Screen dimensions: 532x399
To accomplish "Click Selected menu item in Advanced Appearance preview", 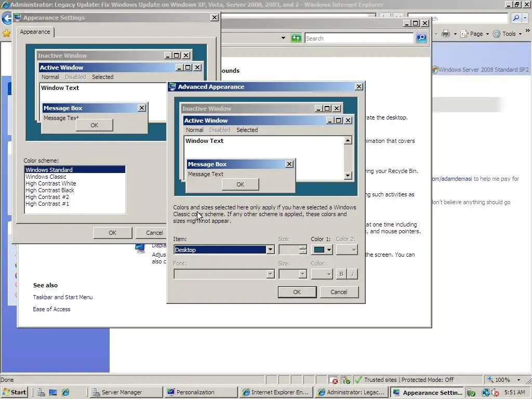I will coord(247,130).
